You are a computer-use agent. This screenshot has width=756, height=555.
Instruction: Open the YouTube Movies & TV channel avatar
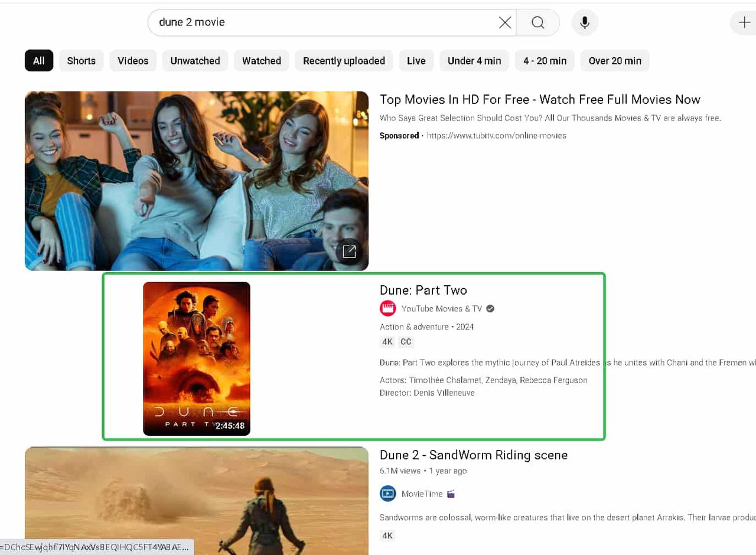click(388, 308)
